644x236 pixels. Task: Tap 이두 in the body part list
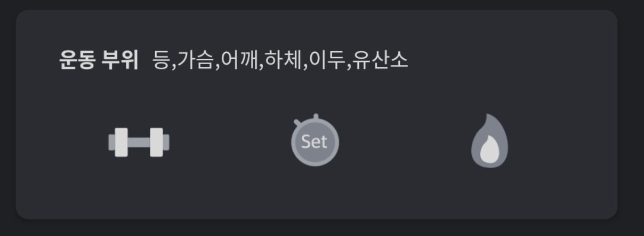tap(327, 60)
